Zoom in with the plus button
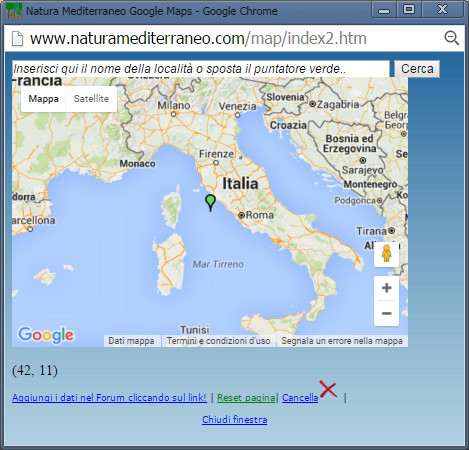This screenshot has height=450, width=469. click(x=386, y=288)
